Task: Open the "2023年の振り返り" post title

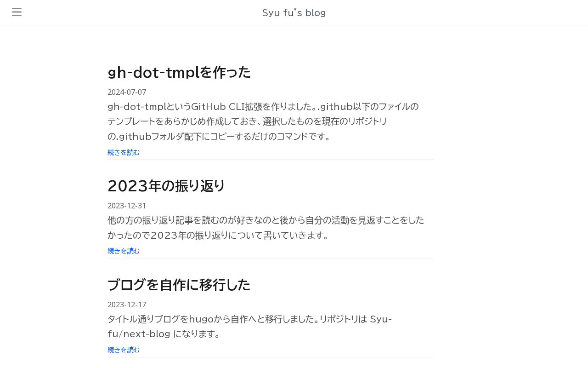Action: [x=166, y=186]
